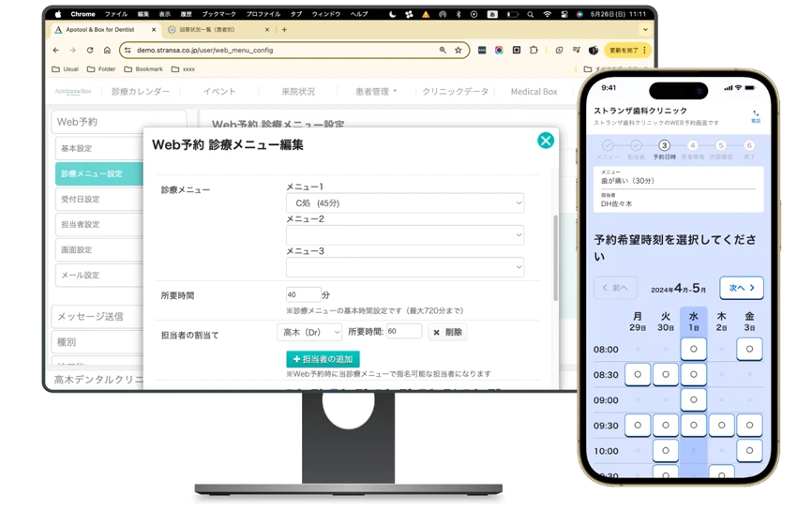Select the 08:30 Tuesday slot on phone
812x510 pixels.
point(666,374)
